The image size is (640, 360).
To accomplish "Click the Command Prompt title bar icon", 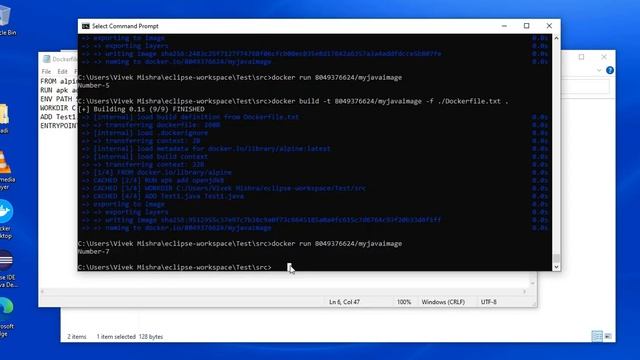I will [86, 26].
